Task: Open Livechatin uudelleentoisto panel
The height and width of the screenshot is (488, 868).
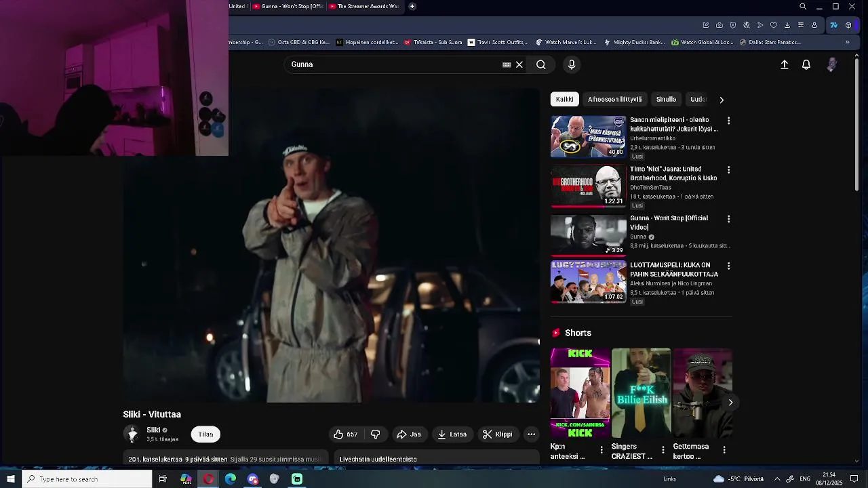Action: (x=437, y=459)
